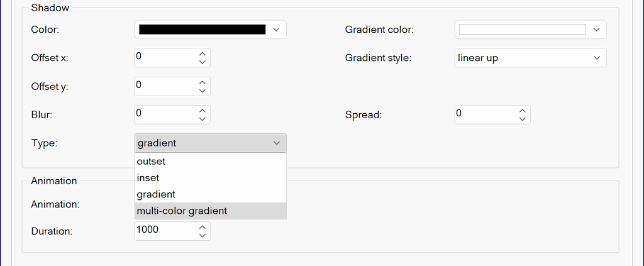The width and height of the screenshot is (644, 266).
Task: Increase Spread value with up arrow
Action: click(x=522, y=110)
